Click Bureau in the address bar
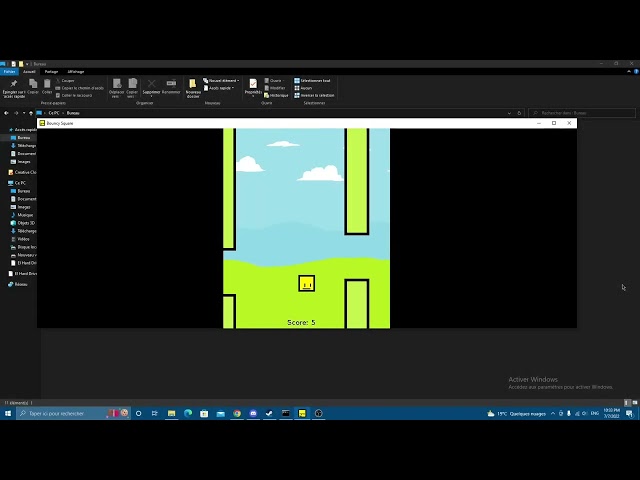 point(73,113)
